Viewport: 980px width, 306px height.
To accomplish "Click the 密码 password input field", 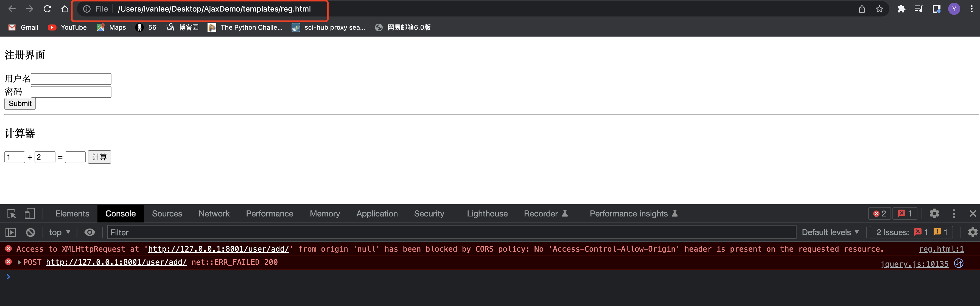I will [71, 92].
